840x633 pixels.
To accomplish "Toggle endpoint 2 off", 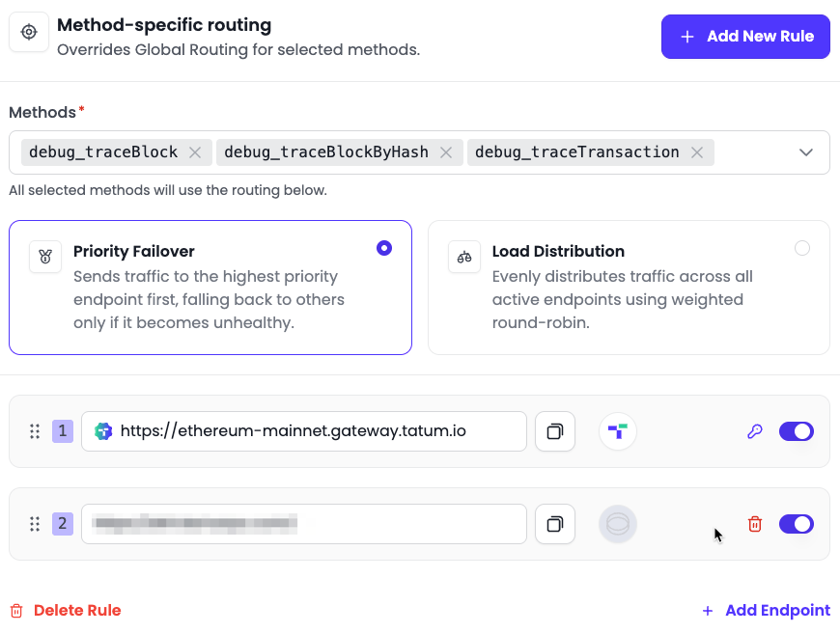I will click(797, 524).
